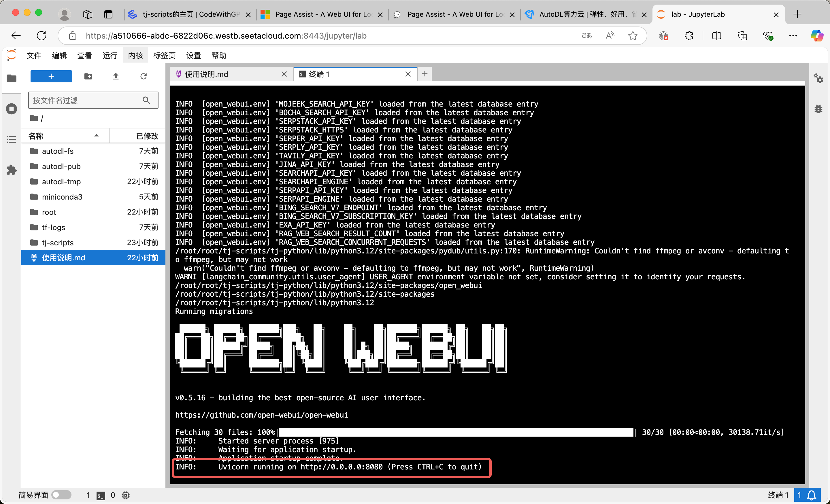Open the root folder entry
The image size is (830, 504).
point(93,212)
